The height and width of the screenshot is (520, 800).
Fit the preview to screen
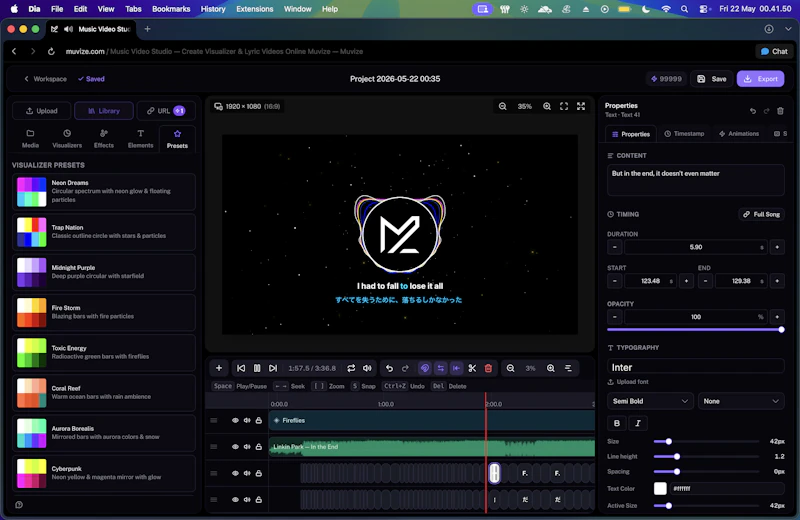coord(564,106)
